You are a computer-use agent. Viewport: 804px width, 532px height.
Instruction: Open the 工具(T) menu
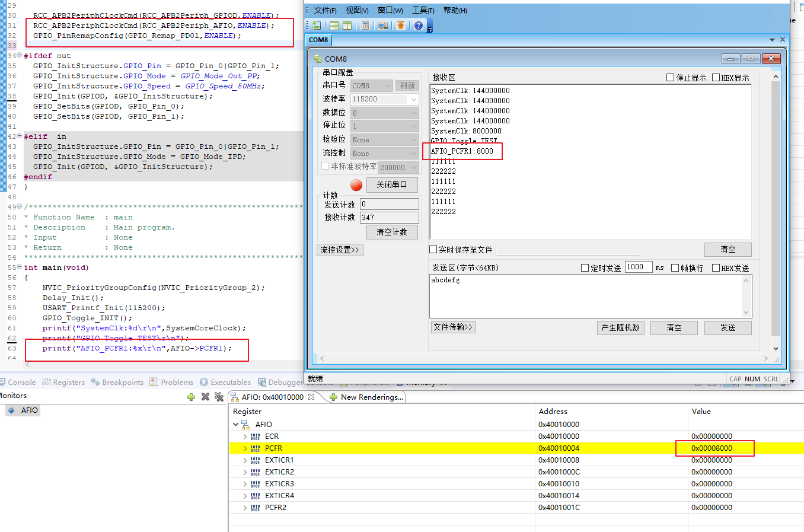pos(423,10)
